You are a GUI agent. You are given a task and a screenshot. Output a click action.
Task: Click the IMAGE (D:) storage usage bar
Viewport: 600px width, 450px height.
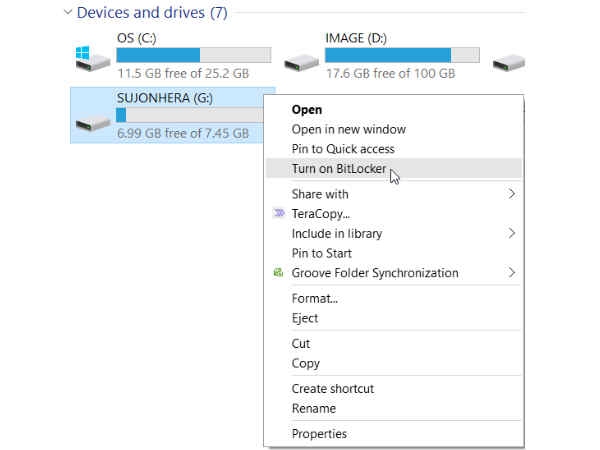click(402, 55)
